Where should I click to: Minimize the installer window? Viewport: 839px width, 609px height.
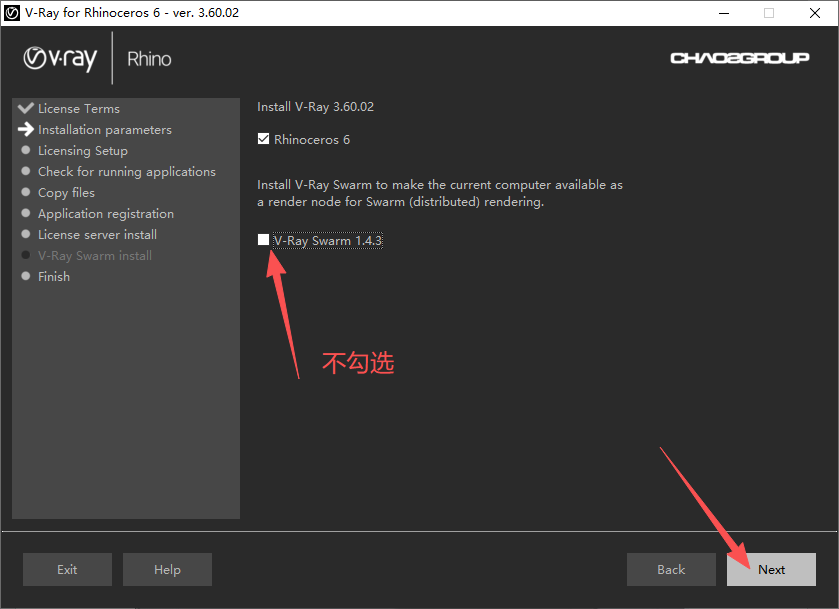(x=724, y=13)
